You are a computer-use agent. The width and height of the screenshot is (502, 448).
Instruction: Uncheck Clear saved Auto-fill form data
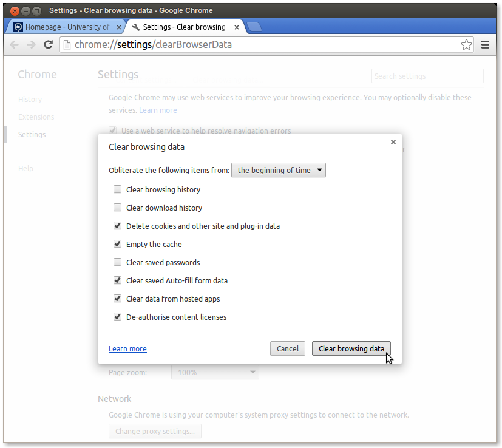click(x=118, y=280)
